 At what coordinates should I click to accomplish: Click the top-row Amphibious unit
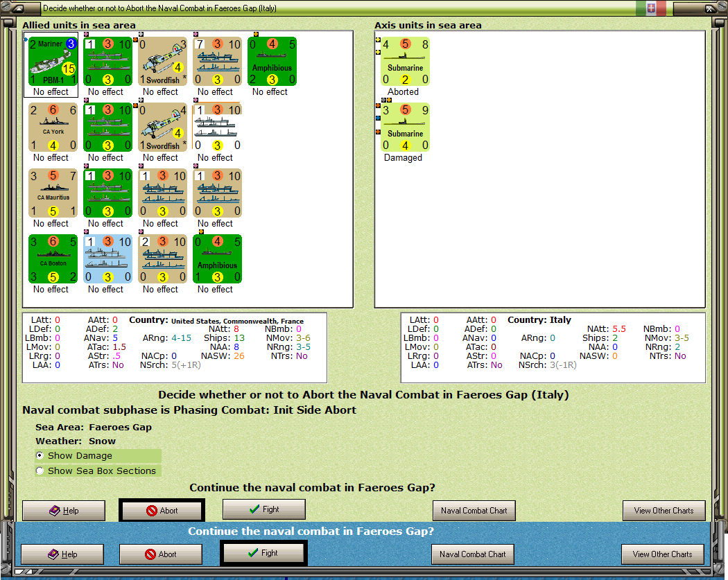click(x=272, y=62)
